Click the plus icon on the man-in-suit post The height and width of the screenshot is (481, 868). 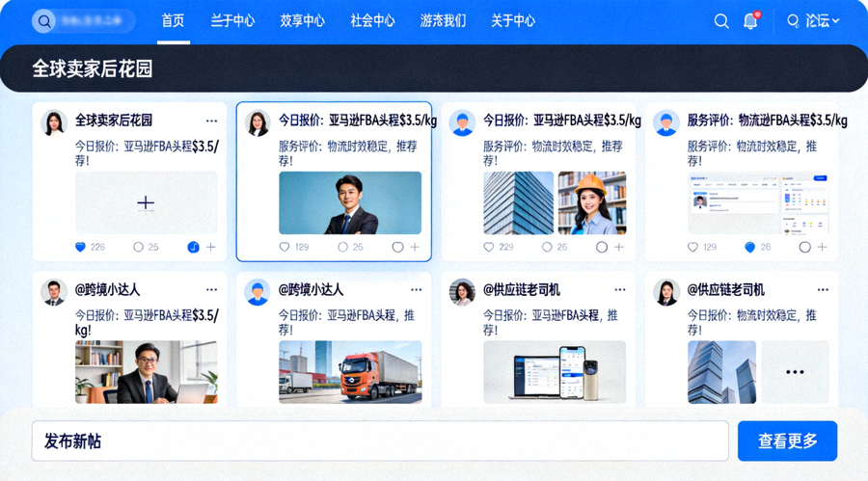pyautogui.click(x=415, y=247)
